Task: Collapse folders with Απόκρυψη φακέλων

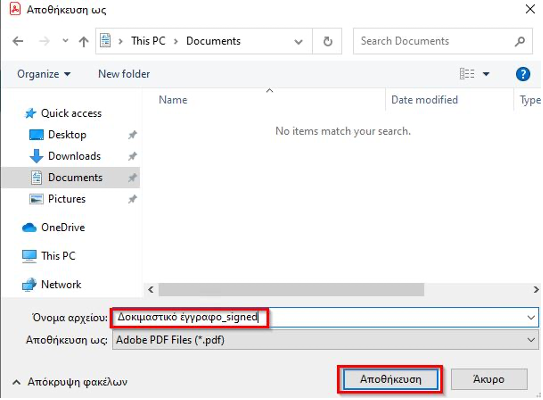Action: point(70,382)
